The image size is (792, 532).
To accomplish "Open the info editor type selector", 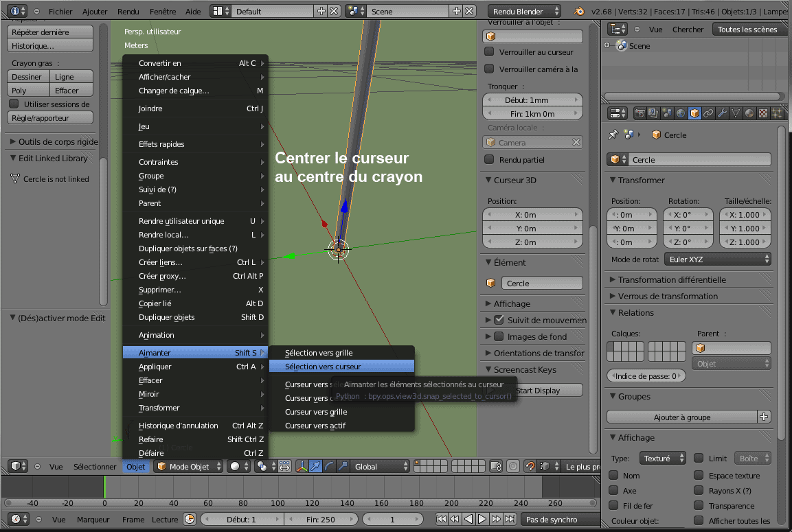I will coord(18,11).
